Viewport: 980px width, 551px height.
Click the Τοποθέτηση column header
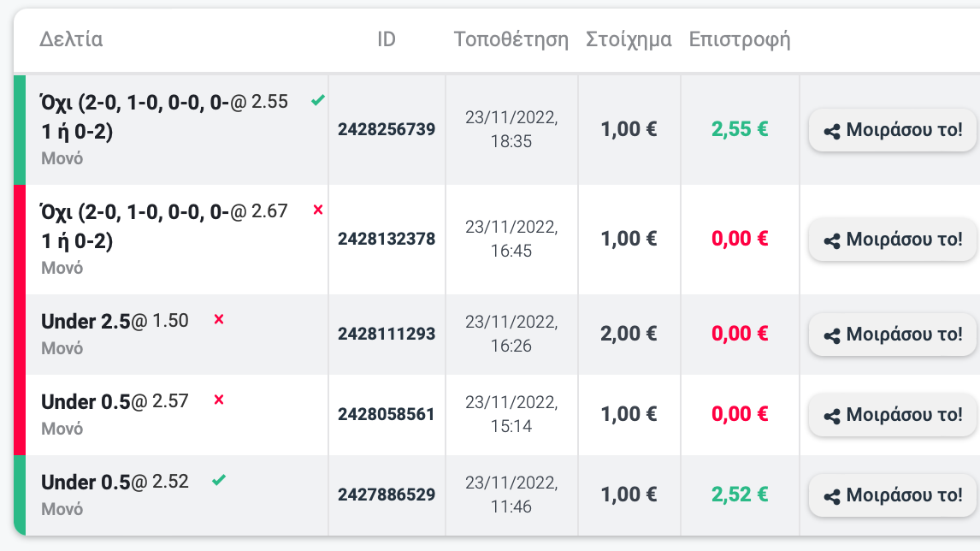coord(511,39)
